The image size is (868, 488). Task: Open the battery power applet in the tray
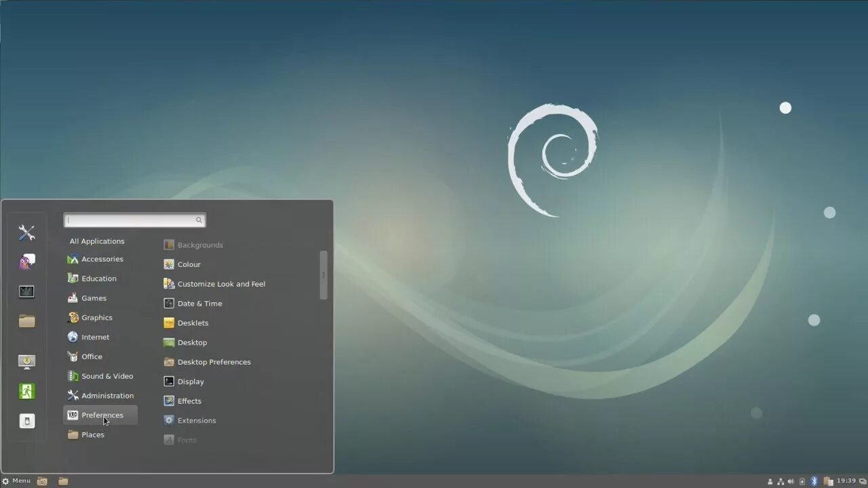802,481
